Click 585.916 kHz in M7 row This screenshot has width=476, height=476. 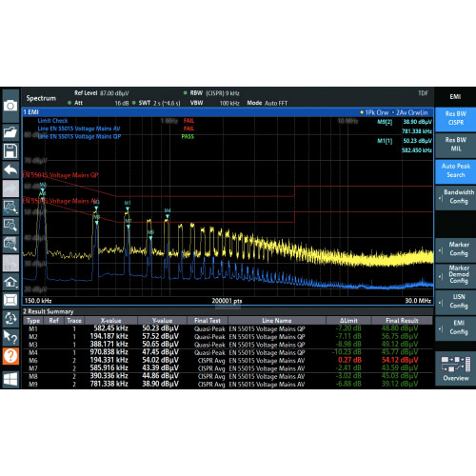[109, 368]
